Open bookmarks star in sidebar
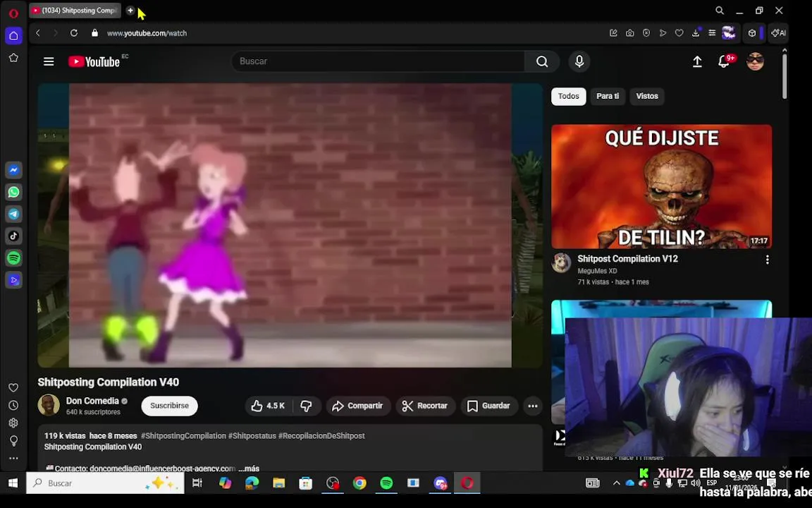Image resolution: width=812 pixels, height=508 pixels. click(x=13, y=58)
